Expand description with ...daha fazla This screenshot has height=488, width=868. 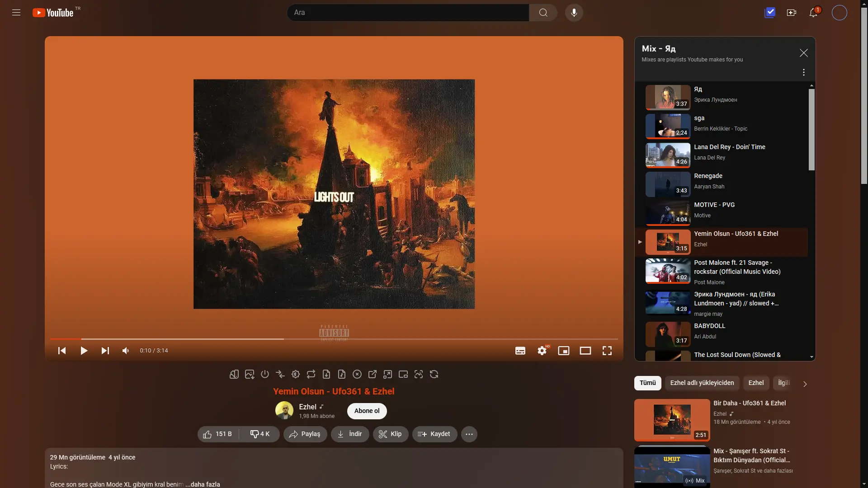coord(203,484)
